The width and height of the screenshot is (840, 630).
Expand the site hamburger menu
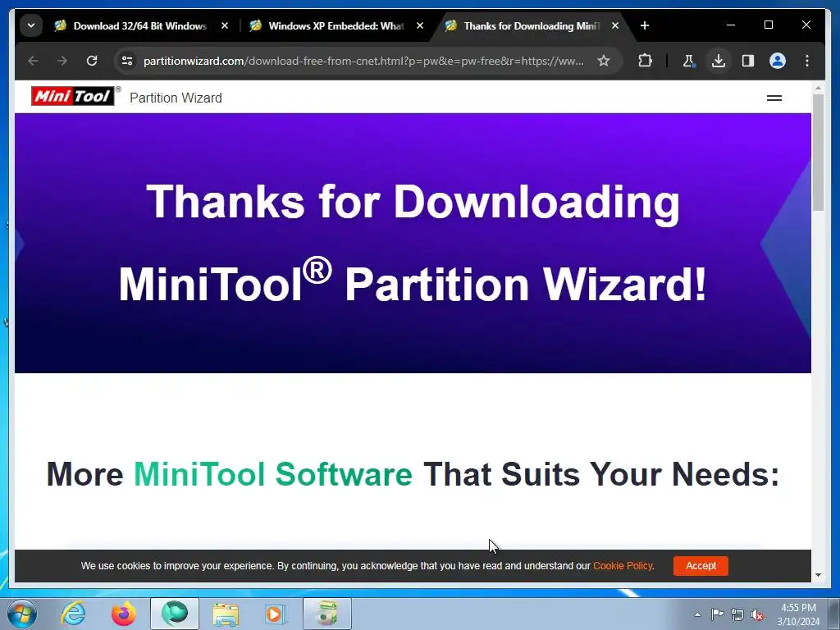[774, 98]
